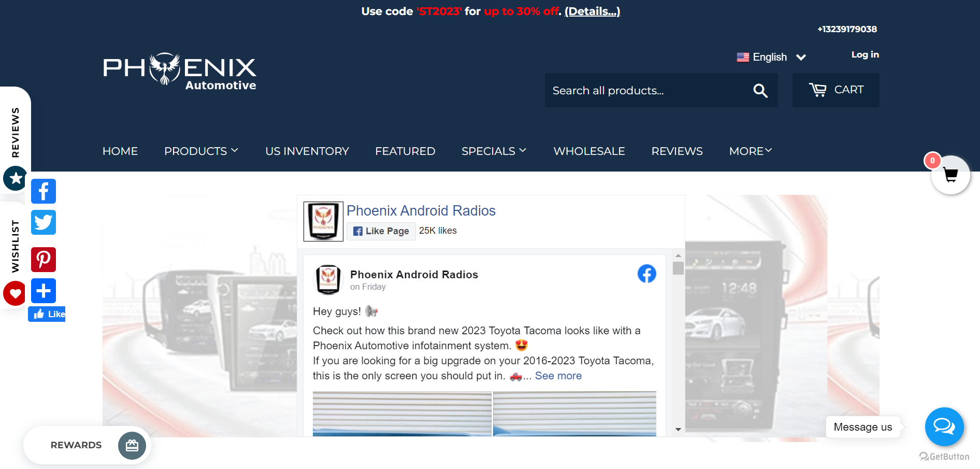Focus the Search all products field
This screenshot has width=980, height=469.
pos(647,90)
